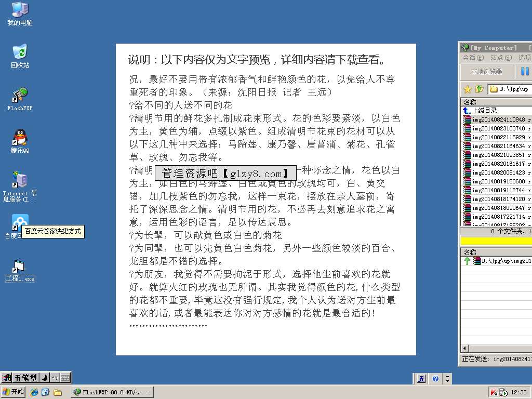Screen dimensions: 532x399
Task: Select file img20140818174120
Action: (497, 199)
